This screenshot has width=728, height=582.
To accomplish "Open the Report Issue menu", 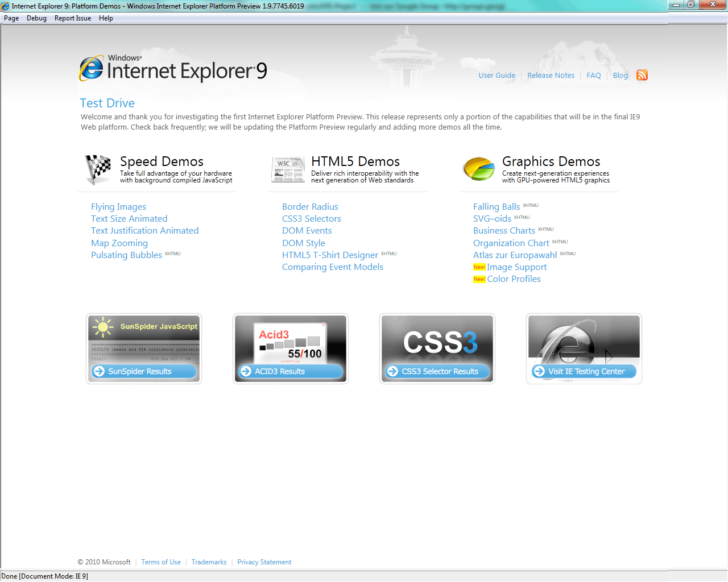I will [x=73, y=18].
